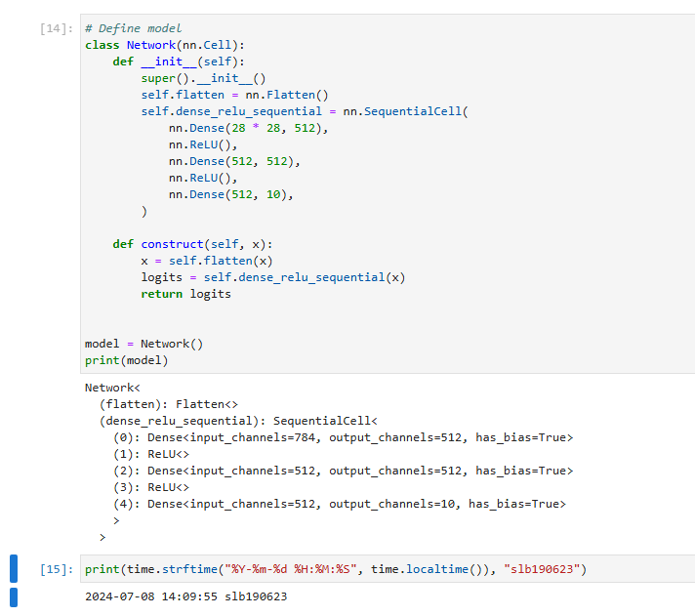Image resolution: width=695 pixels, height=616 pixels.
Task: Click the 'nn.SequentialCell(' text
Action: [405, 111]
